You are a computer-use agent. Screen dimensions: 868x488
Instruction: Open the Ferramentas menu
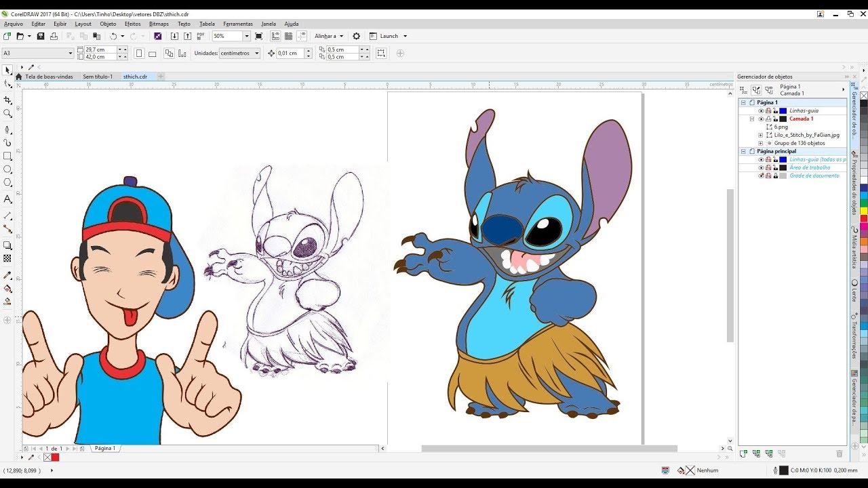[238, 24]
